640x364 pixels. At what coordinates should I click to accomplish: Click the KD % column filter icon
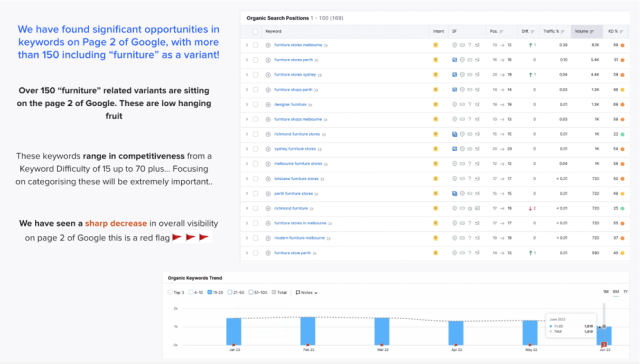click(622, 31)
